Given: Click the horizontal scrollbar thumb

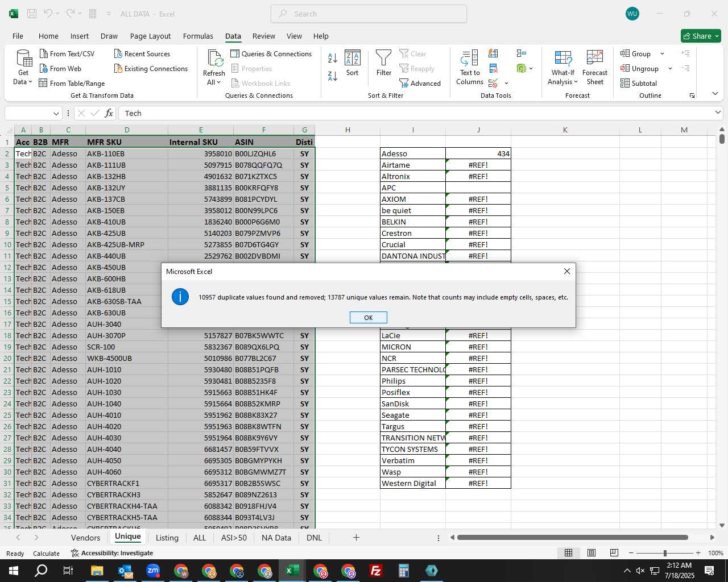Looking at the screenshot, I should (572, 537).
